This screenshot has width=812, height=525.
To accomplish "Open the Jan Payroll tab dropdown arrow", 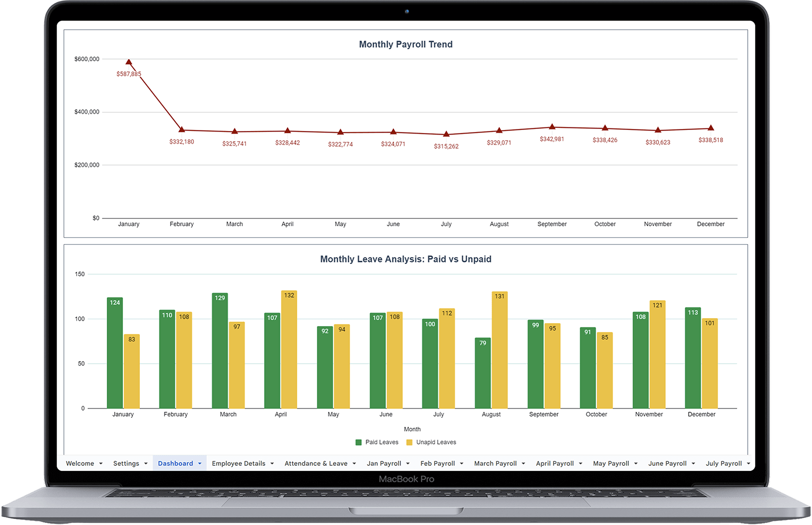I will tap(408, 463).
